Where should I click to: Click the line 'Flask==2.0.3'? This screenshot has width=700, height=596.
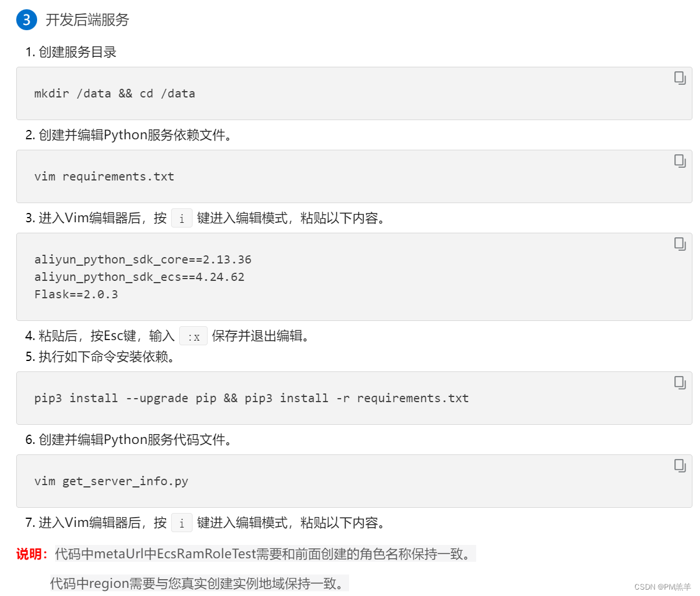point(76,294)
